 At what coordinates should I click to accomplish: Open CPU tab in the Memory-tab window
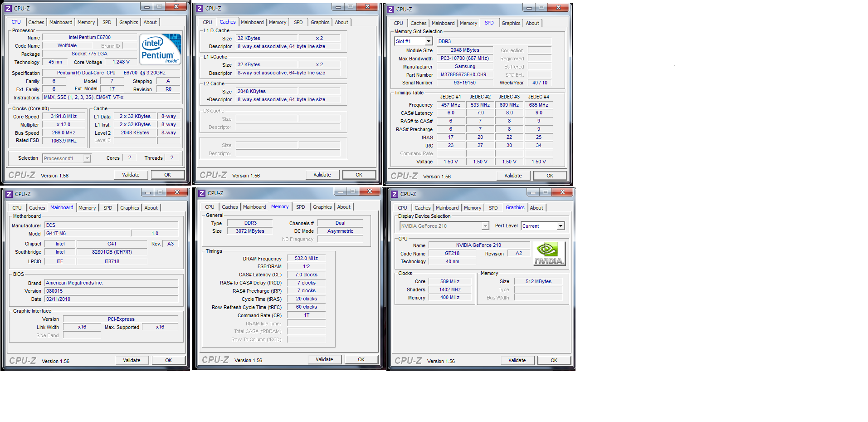210,207
